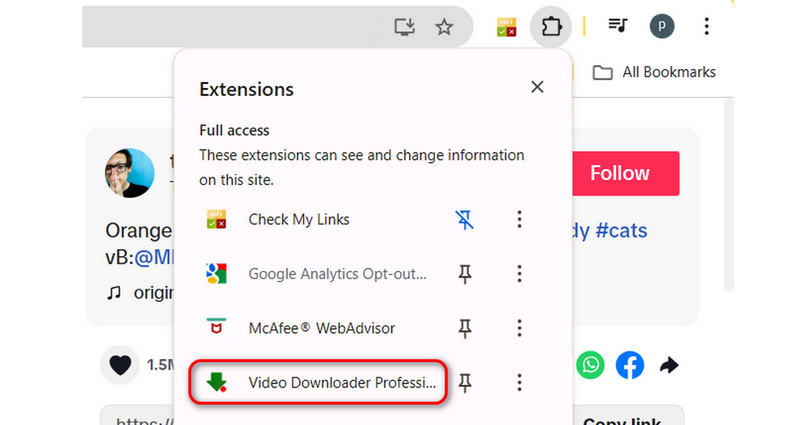Share the video via WhatsApp
The image size is (800, 425).
pos(590,365)
